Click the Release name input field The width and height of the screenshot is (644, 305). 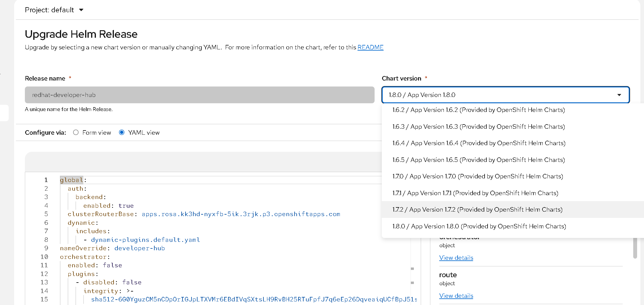[200, 95]
